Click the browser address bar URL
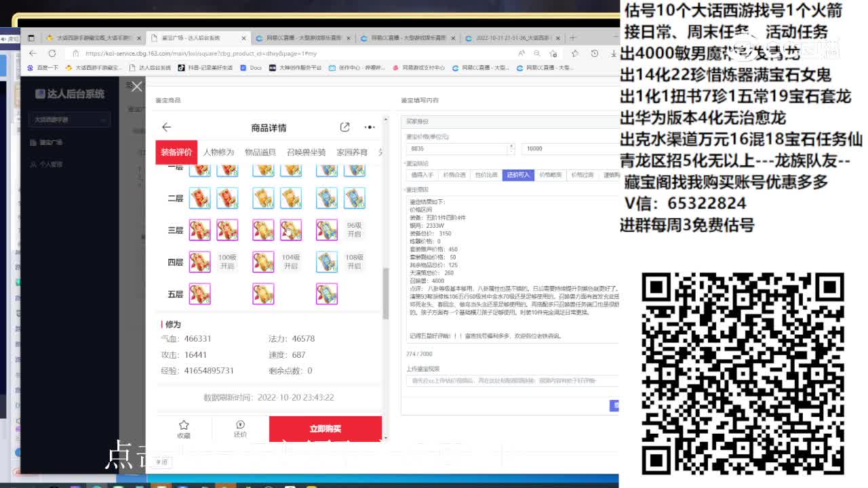868x488 pixels. tap(202, 54)
